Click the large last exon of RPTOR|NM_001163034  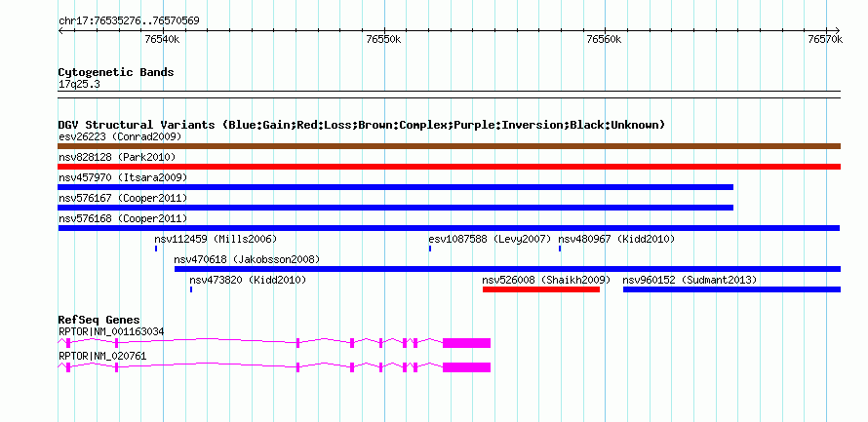[466, 343]
